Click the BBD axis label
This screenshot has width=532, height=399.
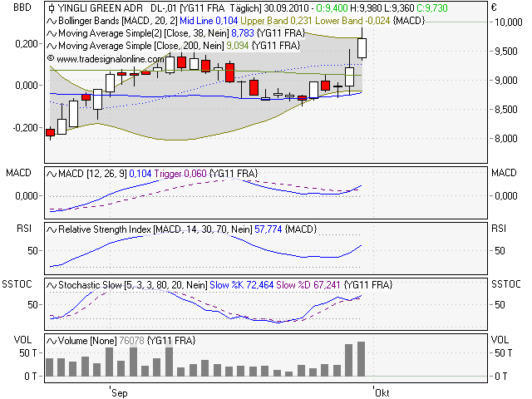point(22,7)
